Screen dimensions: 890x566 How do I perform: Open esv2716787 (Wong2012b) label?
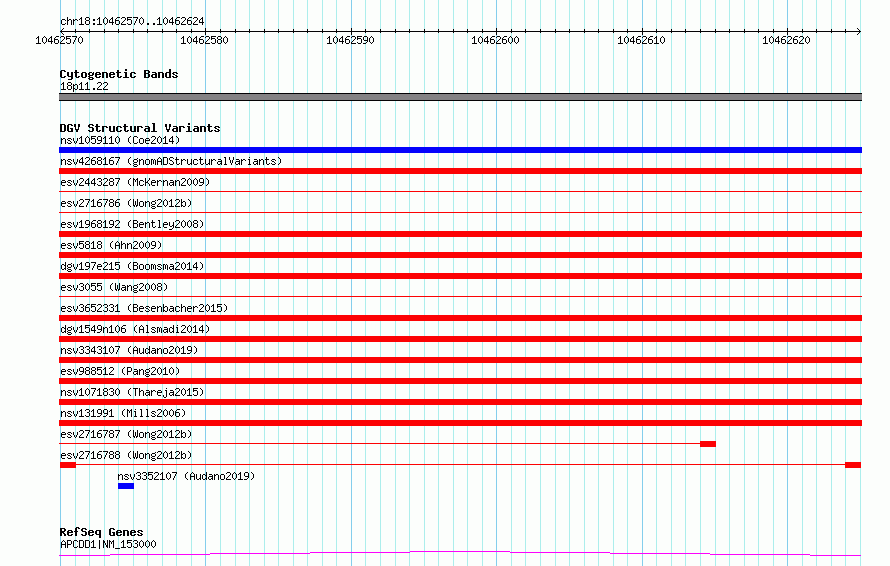126,434
